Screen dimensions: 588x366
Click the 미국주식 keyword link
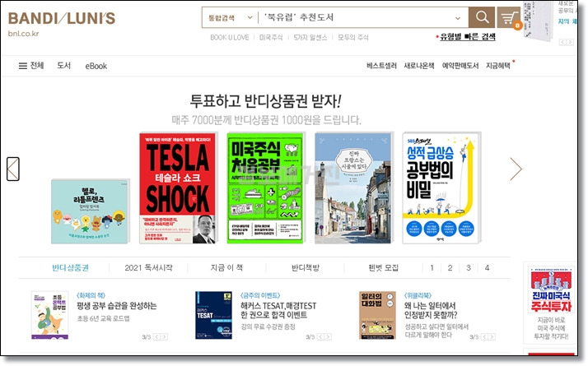tap(271, 38)
